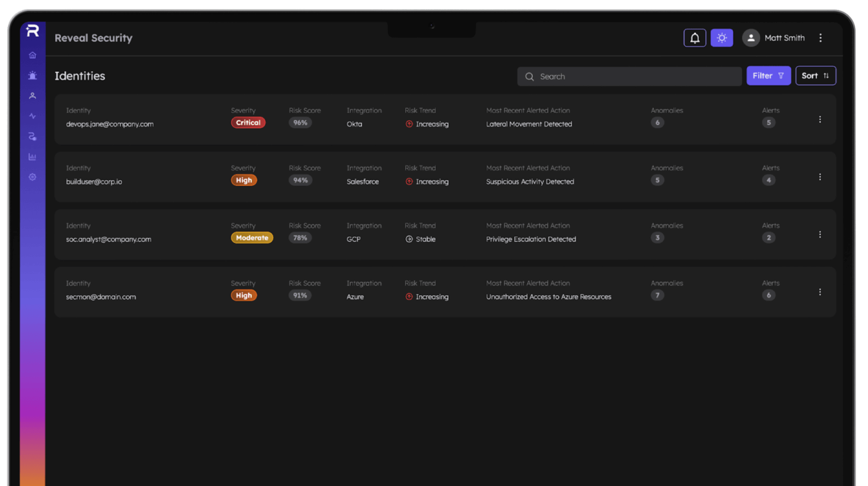
Task: Open the Home page from sidebar
Action: point(33,55)
